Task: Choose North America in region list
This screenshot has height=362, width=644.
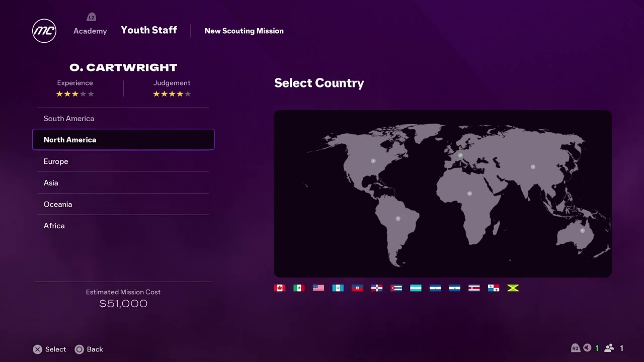Action: (x=123, y=140)
